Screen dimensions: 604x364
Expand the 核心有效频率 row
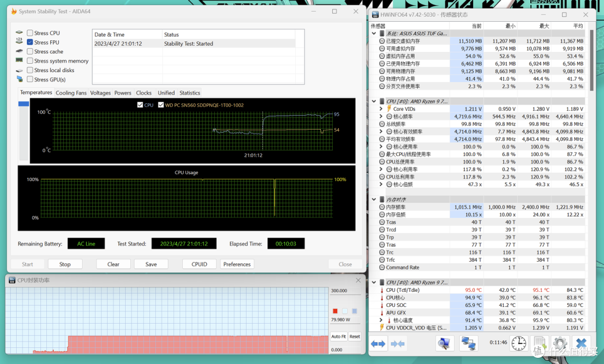tap(381, 131)
